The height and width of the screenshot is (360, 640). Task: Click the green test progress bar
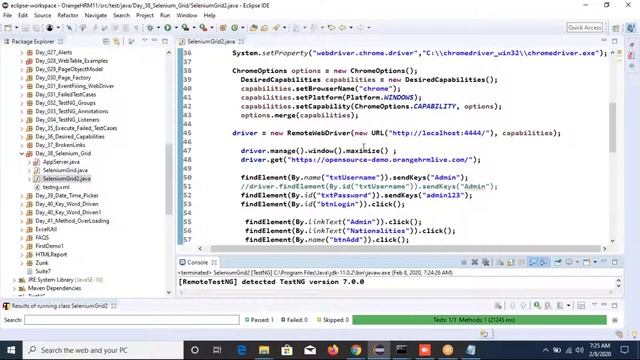click(480, 320)
